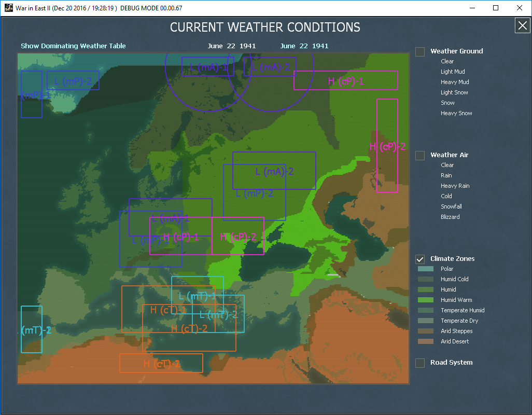
Task: Click the Rain air weather label
Action: point(446,175)
